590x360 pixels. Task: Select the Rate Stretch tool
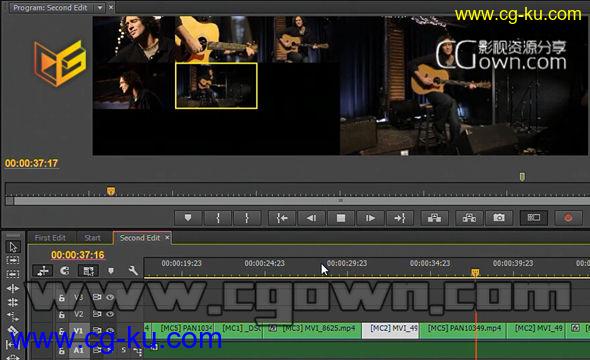click(x=13, y=316)
